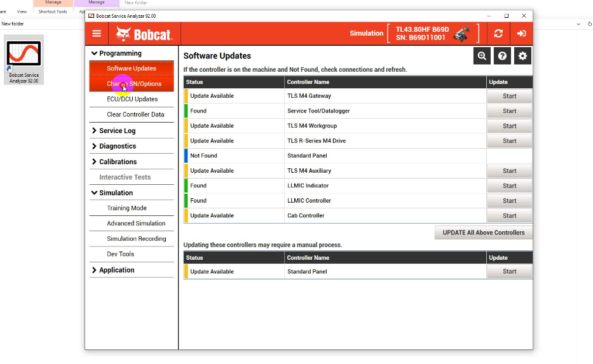Click the telehandler machine image
Image resolution: width=593 pixels, height=364 pixels.
point(462,34)
